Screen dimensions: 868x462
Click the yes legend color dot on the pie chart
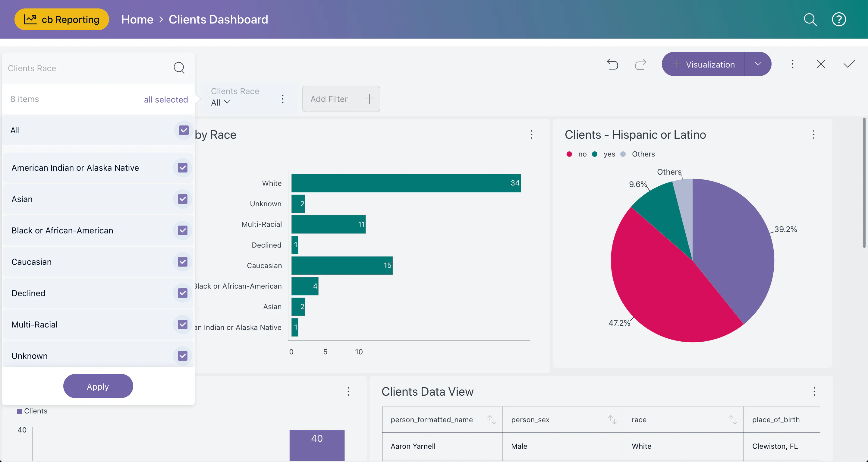595,154
